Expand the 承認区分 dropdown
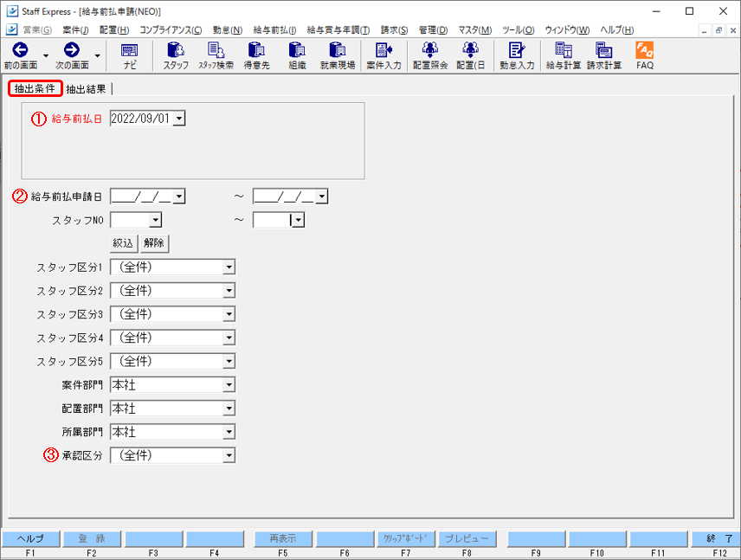741x560 pixels. pos(229,455)
